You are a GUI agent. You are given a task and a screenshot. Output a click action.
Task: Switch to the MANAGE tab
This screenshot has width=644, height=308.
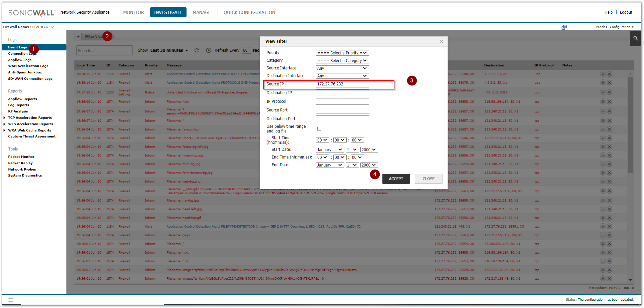click(202, 12)
